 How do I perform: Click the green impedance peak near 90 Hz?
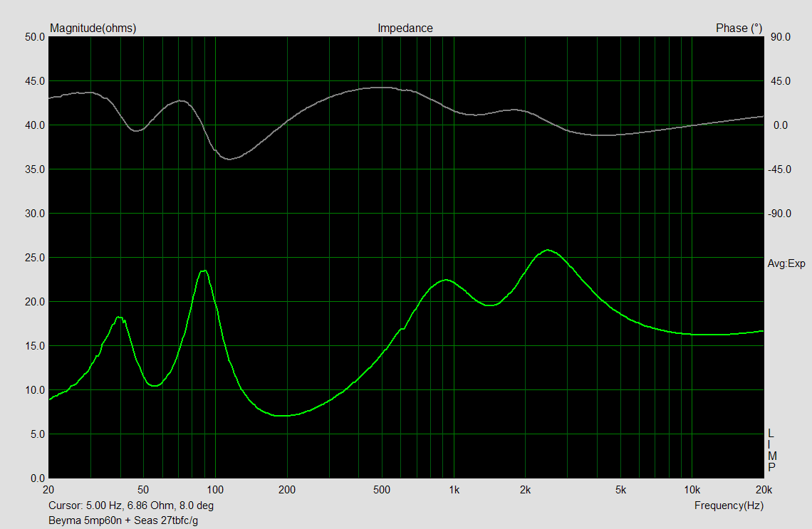pyautogui.click(x=203, y=271)
